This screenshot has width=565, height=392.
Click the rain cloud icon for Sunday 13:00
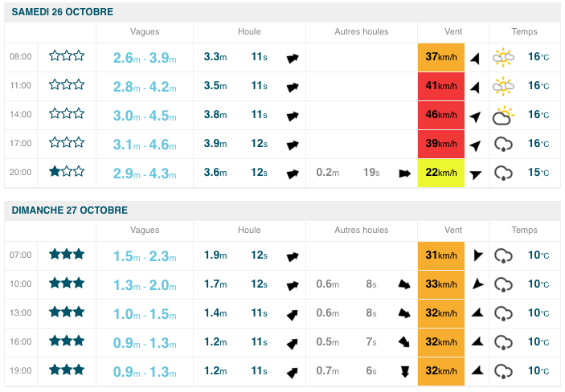(504, 313)
